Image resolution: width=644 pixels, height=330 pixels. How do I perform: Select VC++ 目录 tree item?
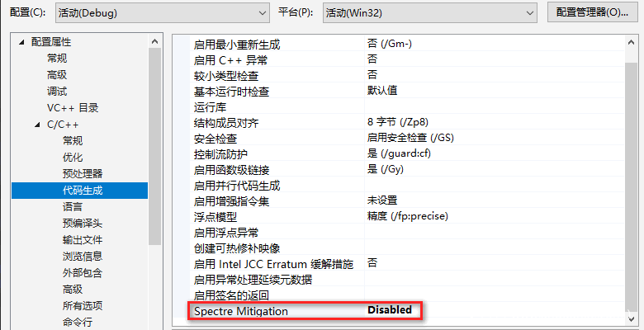[x=73, y=108]
